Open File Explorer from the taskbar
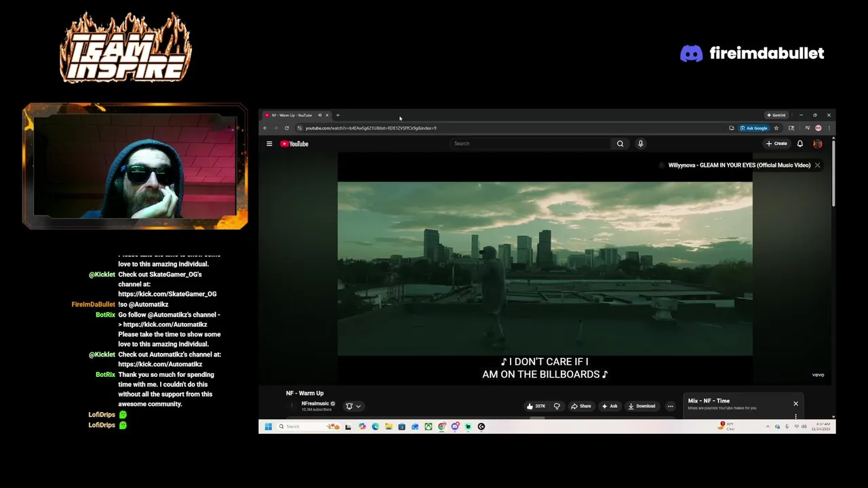Screen dimensions: 868x488 [389, 426]
